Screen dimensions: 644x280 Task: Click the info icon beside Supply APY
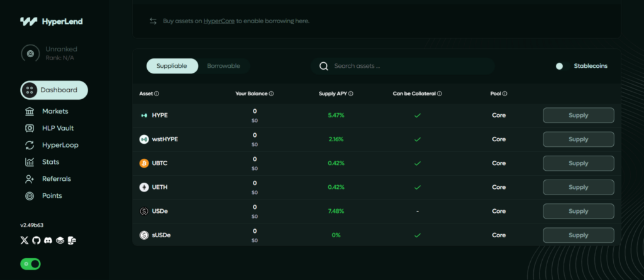(x=351, y=94)
